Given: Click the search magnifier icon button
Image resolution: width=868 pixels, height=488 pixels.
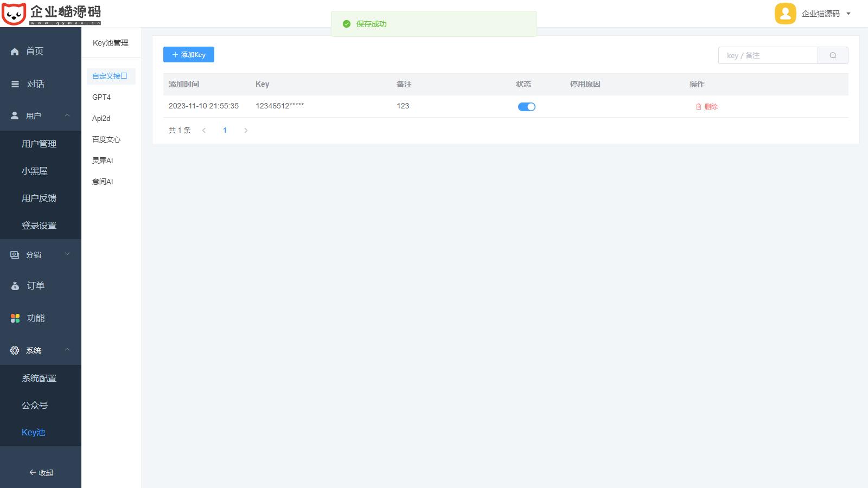Looking at the screenshot, I should coord(833,55).
